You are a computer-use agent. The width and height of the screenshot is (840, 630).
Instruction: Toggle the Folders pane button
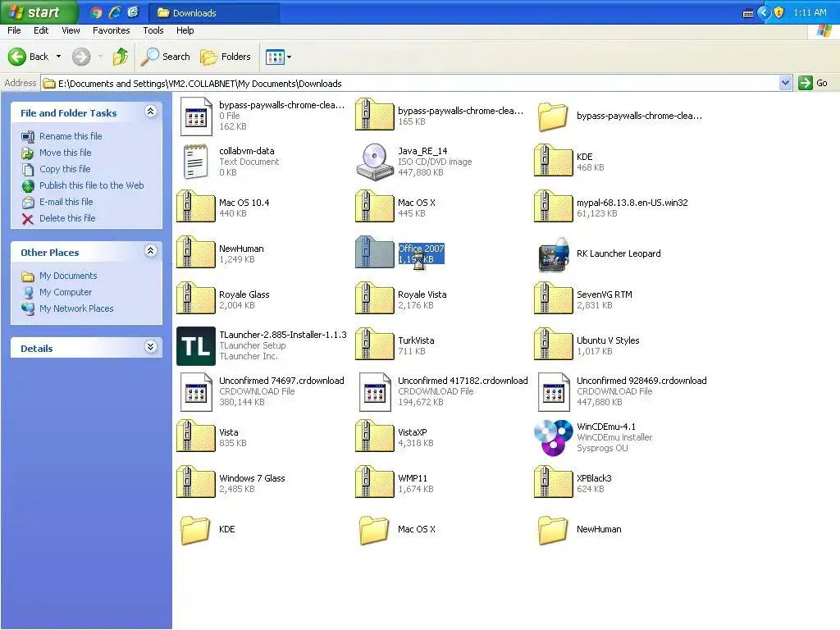click(x=225, y=57)
